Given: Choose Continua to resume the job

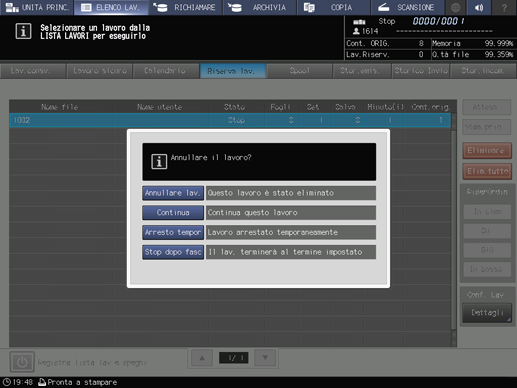Looking at the screenshot, I should click(173, 213).
